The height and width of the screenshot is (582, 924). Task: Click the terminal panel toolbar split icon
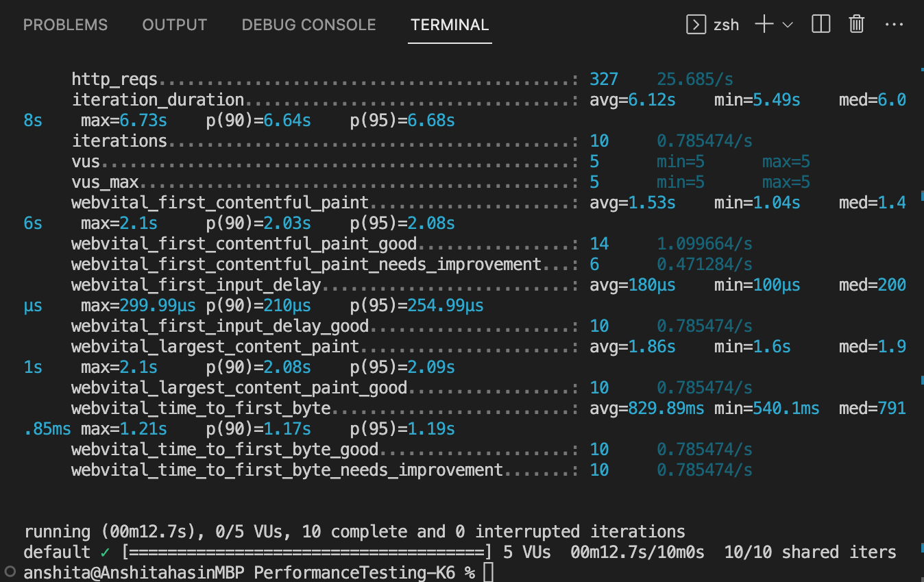click(820, 25)
